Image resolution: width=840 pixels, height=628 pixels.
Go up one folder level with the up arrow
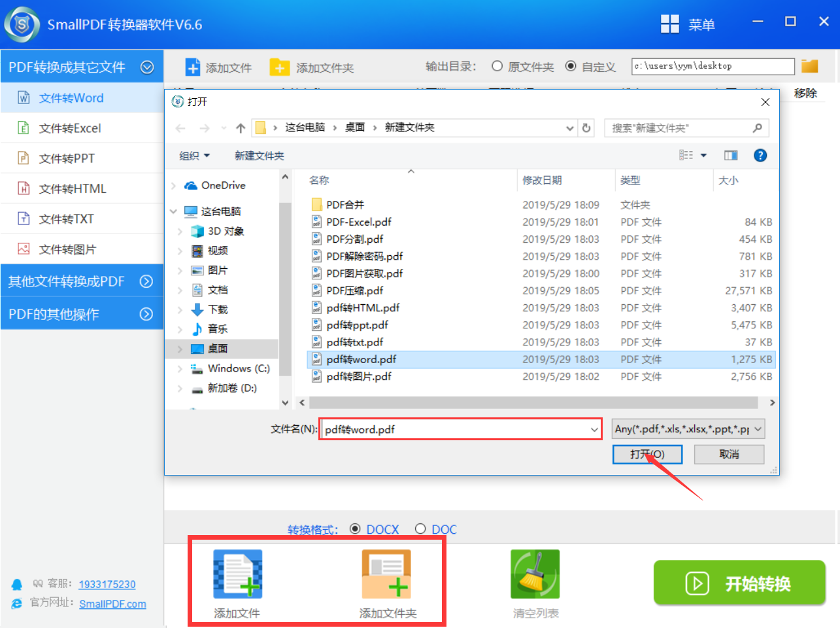point(241,128)
